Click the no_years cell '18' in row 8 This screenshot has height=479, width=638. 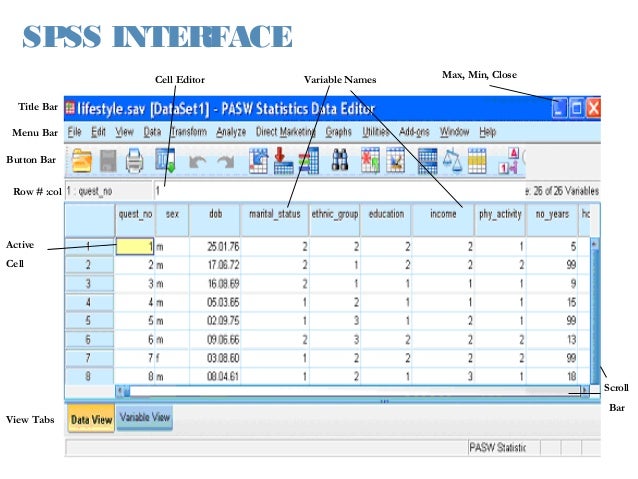[552, 376]
